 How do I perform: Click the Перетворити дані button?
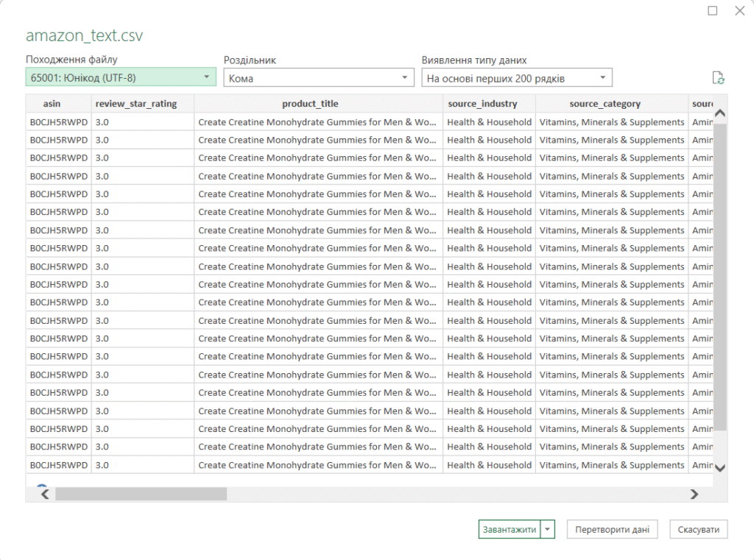pos(612,529)
